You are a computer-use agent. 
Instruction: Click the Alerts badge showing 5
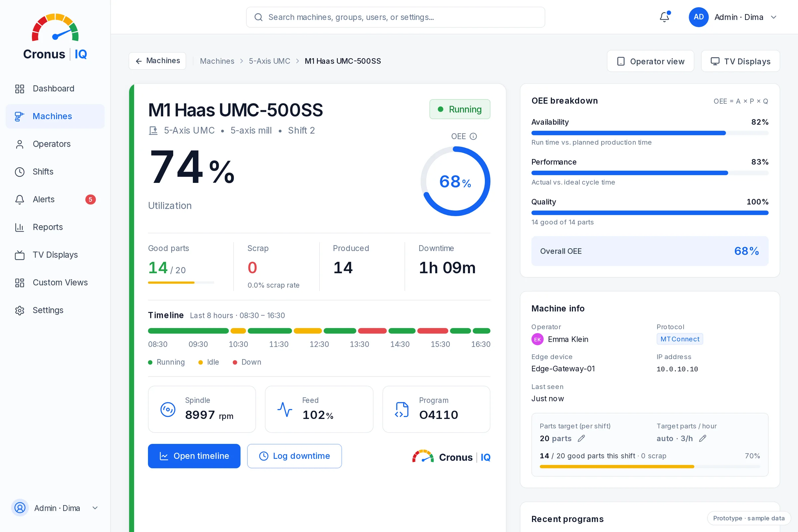pos(90,199)
